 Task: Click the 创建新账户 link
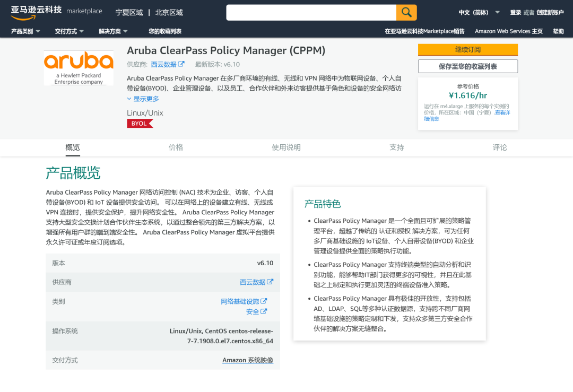(x=550, y=12)
